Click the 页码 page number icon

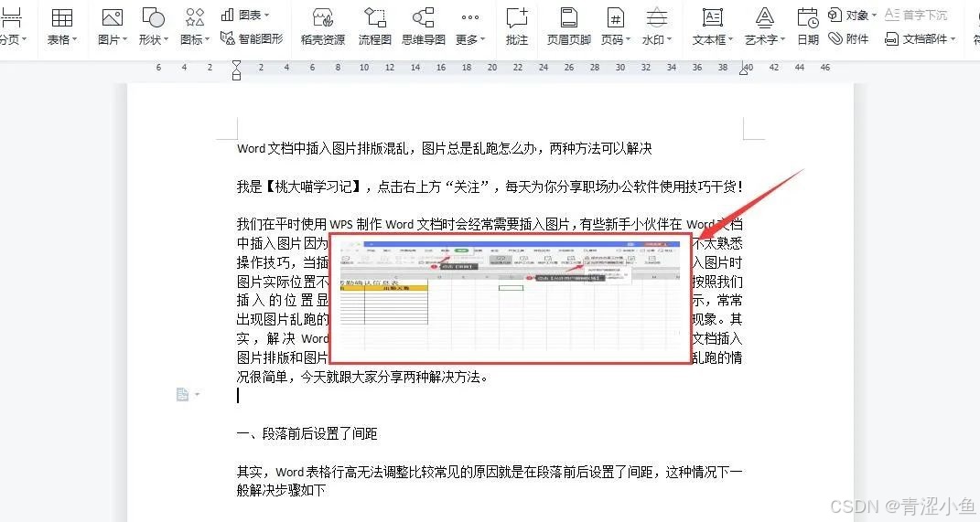[x=616, y=17]
